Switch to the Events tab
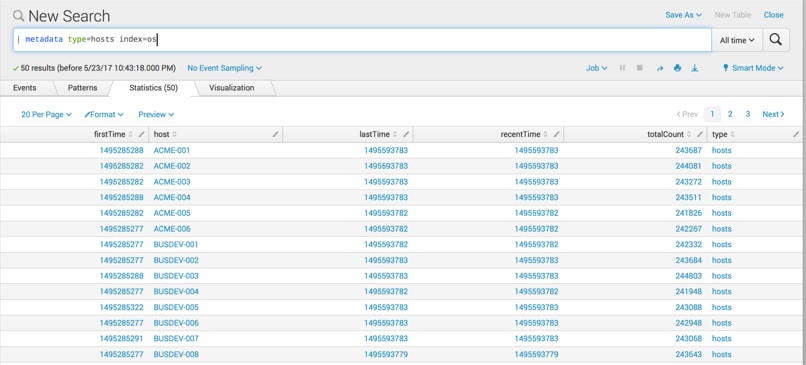Viewport: 806px width, 365px height. click(25, 88)
